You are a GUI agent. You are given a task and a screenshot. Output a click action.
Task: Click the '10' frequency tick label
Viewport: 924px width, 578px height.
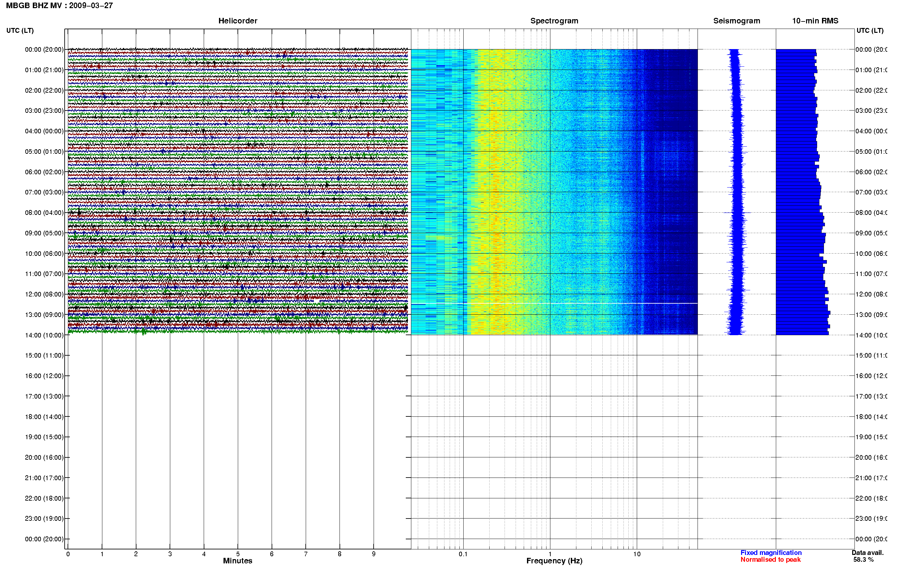coord(637,554)
